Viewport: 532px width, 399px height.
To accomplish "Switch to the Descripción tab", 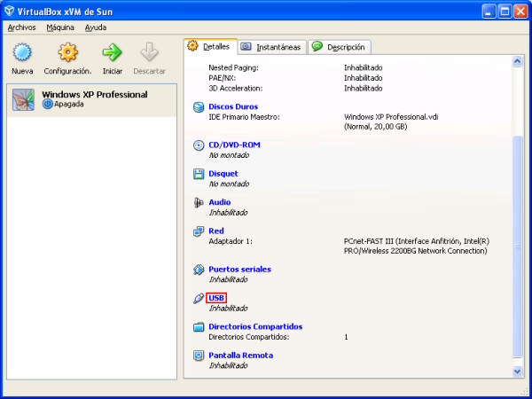I will (340, 47).
